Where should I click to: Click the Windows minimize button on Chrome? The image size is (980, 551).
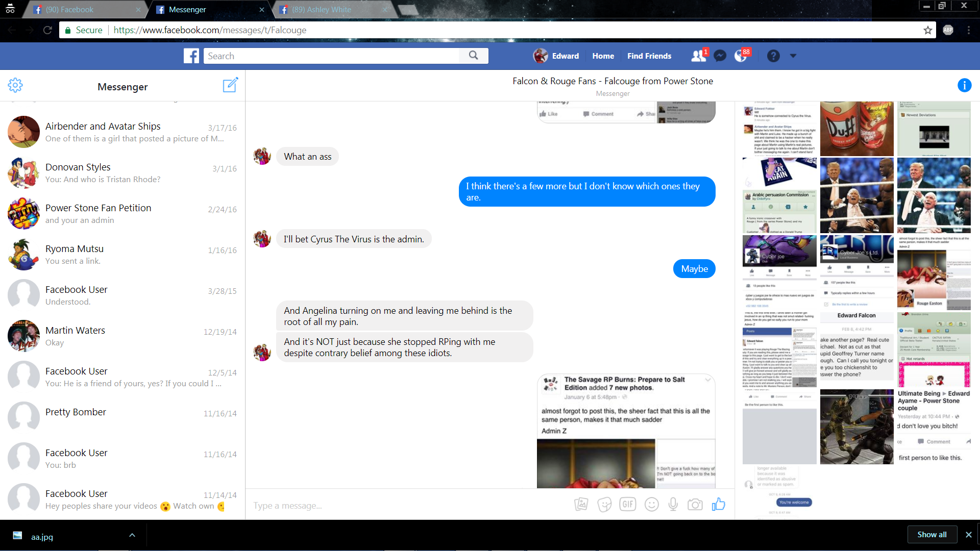click(x=926, y=6)
